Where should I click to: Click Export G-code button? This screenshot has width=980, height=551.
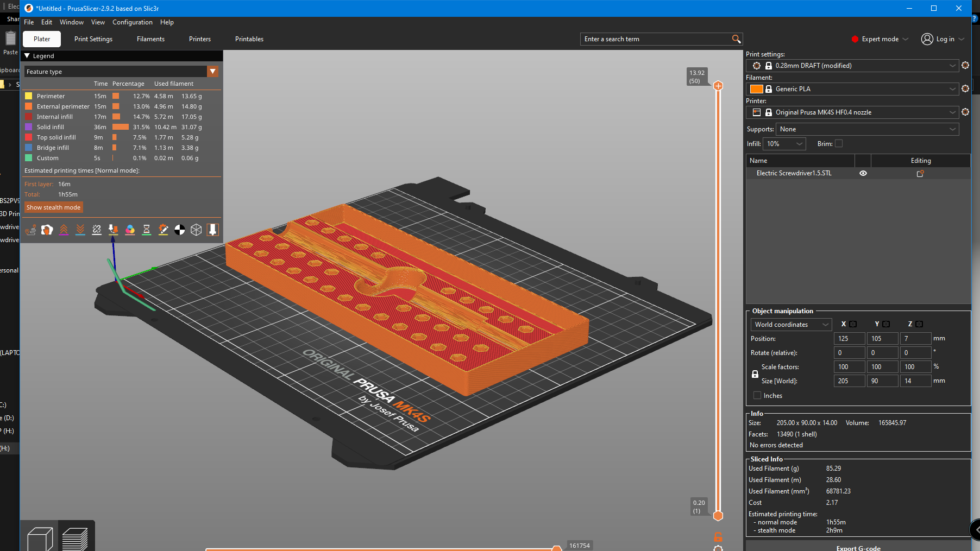point(858,546)
